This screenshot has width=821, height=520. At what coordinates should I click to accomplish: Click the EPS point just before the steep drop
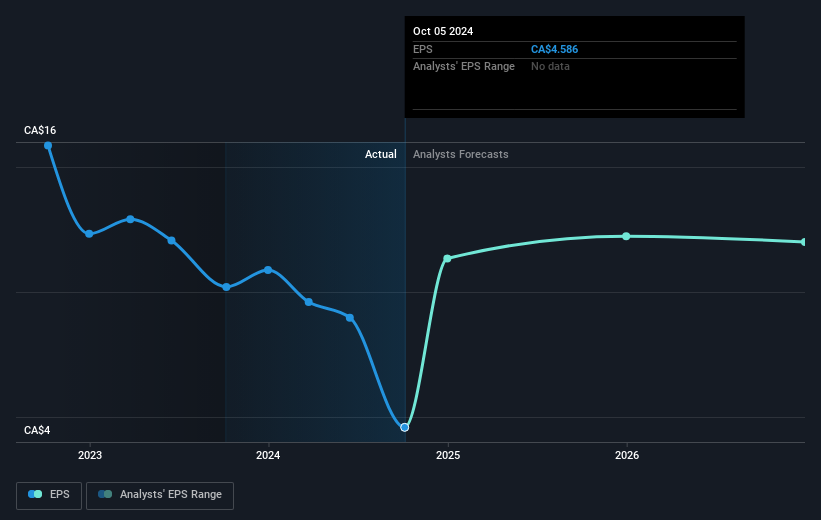coord(350,317)
